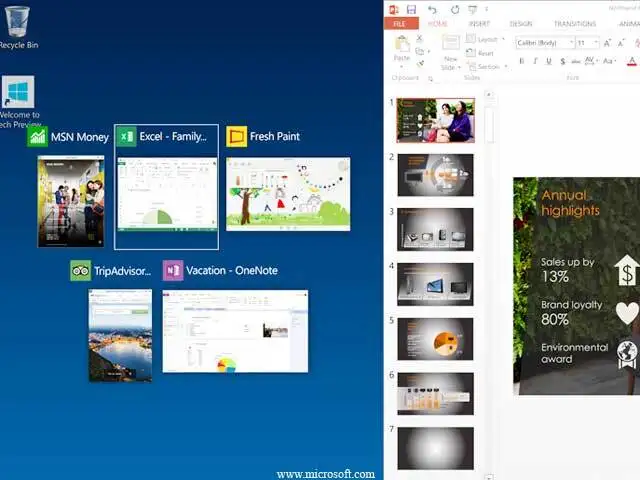Expand the font size 11 dropdown arrow

596,42
